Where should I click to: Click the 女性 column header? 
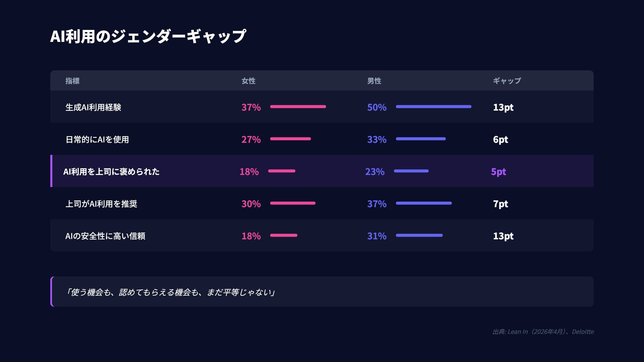click(x=249, y=81)
